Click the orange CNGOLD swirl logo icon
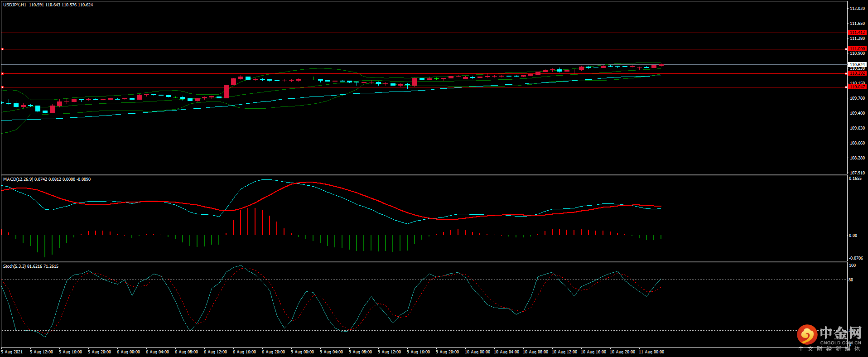Viewport: 868px width, 357px height. pyautogui.click(x=807, y=335)
